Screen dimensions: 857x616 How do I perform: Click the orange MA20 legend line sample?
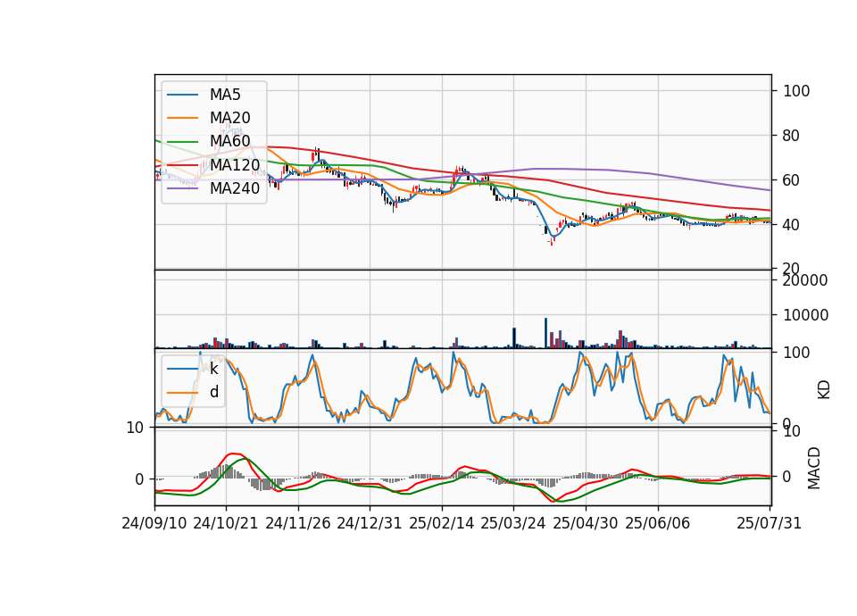(182, 118)
